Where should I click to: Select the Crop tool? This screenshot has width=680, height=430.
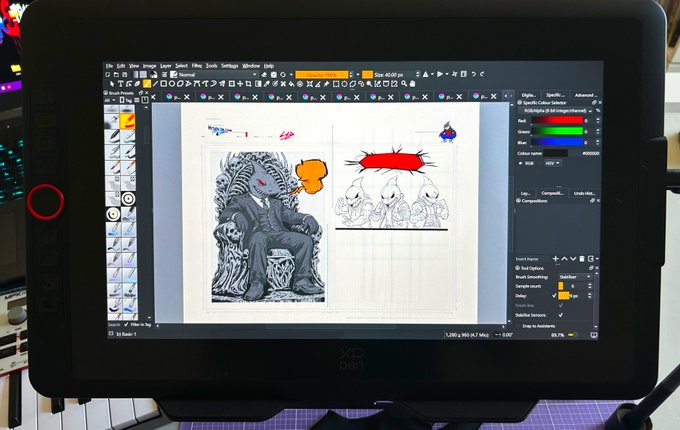[x=248, y=84]
